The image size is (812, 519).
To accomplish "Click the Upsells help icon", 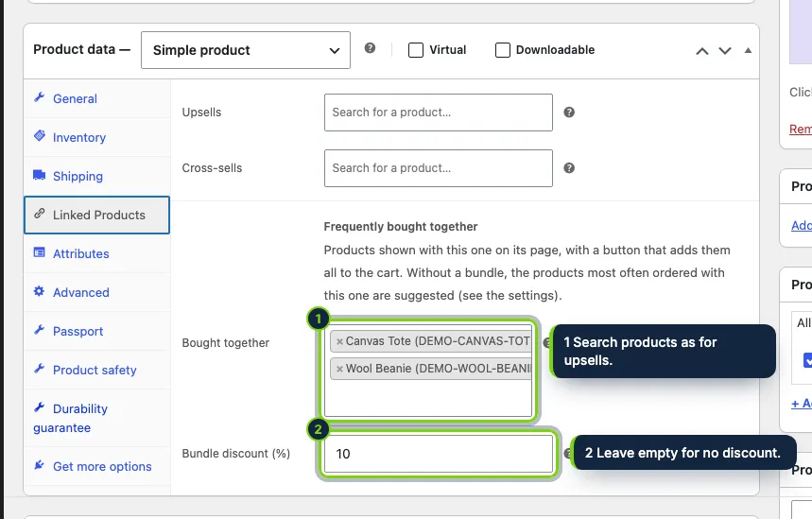I will point(569,112).
